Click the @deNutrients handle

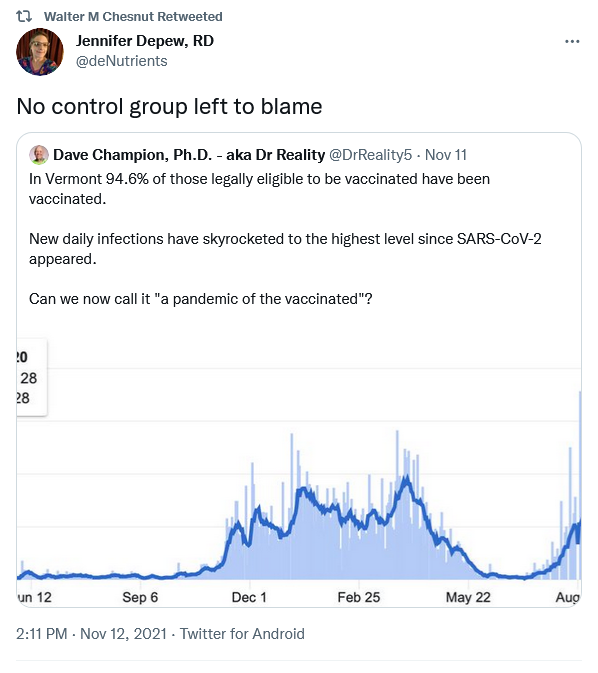121,61
